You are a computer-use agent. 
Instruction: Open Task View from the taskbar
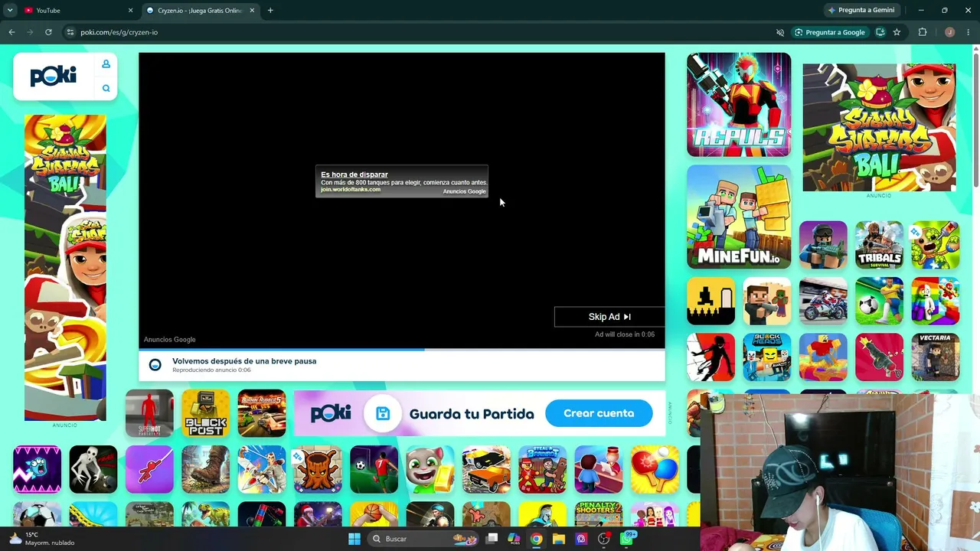point(492,539)
